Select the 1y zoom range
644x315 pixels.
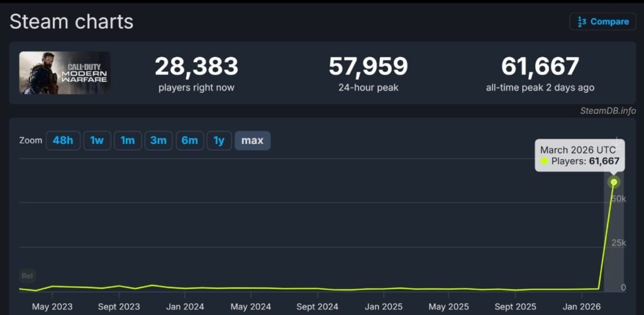219,140
